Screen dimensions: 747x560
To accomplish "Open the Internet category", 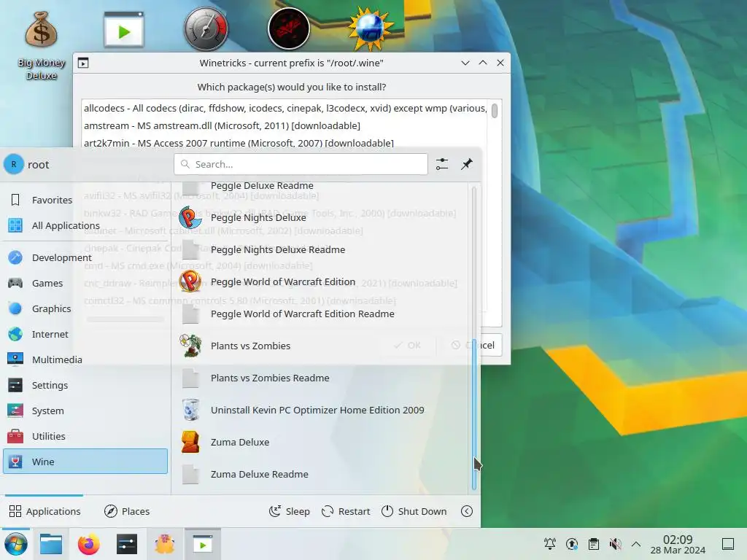I will [85, 334].
